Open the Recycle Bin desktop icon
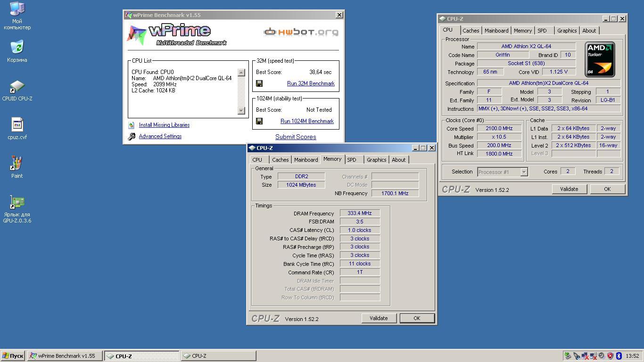Viewport: 644px width, 362px height. pyautogui.click(x=17, y=47)
